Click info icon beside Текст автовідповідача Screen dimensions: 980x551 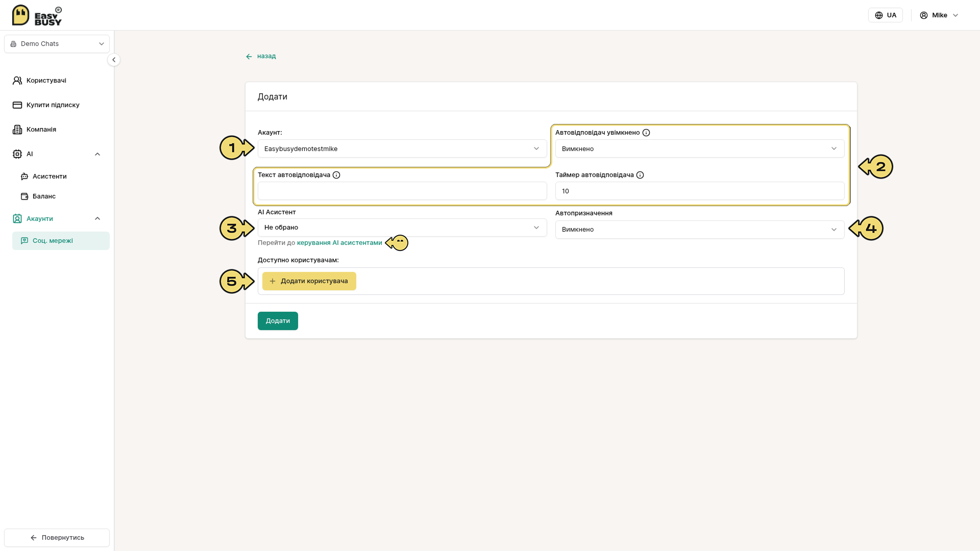[x=336, y=175]
